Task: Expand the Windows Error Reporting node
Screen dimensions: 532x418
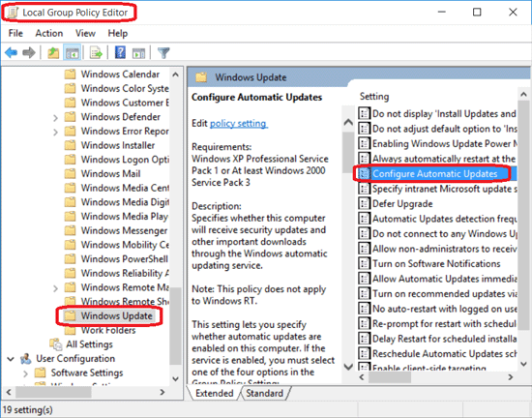Action: click(x=56, y=132)
